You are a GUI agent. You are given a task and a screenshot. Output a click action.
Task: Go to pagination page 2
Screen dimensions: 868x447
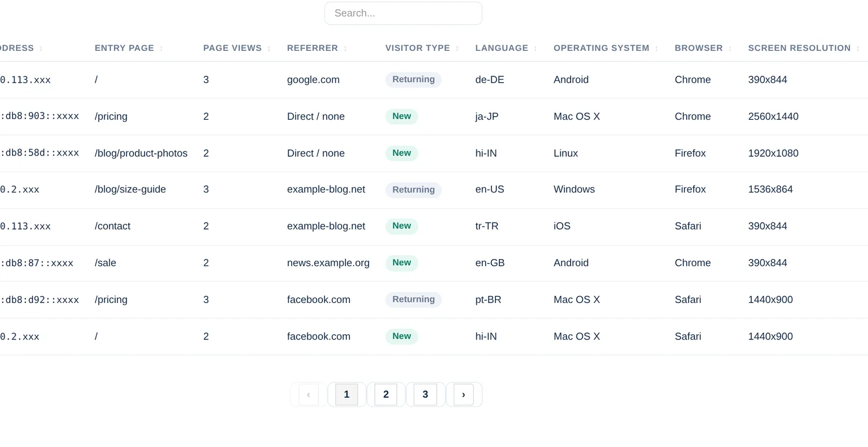click(386, 394)
